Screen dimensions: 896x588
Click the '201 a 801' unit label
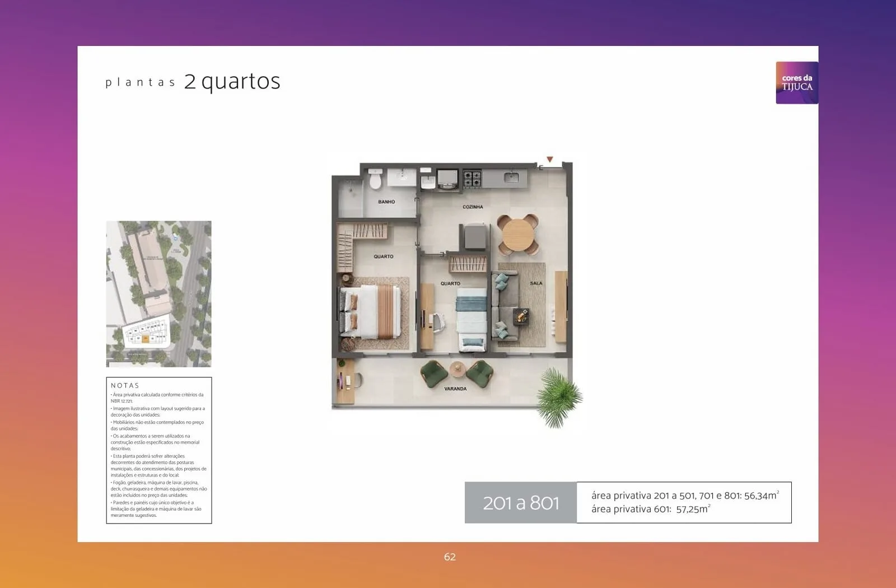521,503
